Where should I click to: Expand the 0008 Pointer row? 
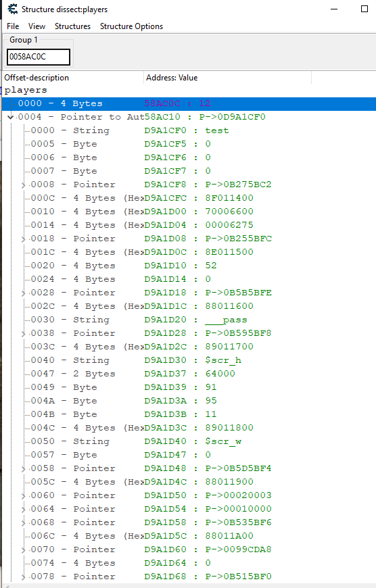pyautogui.click(x=23, y=185)
